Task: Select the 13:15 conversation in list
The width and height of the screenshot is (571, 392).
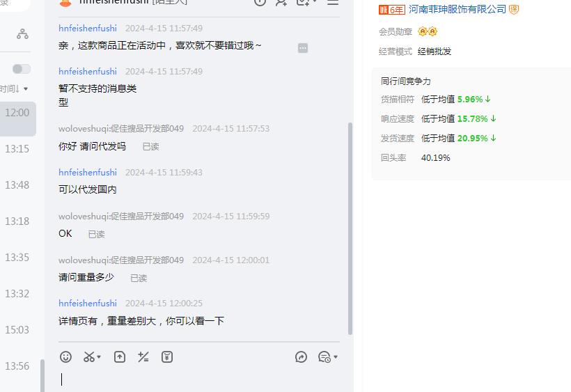Action: pos(17,149)
